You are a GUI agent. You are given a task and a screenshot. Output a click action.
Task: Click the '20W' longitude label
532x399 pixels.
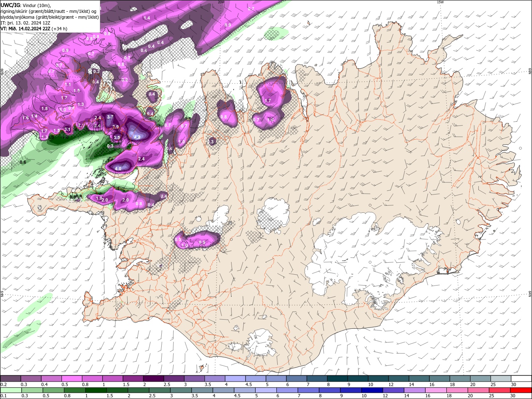coord(221,2)
